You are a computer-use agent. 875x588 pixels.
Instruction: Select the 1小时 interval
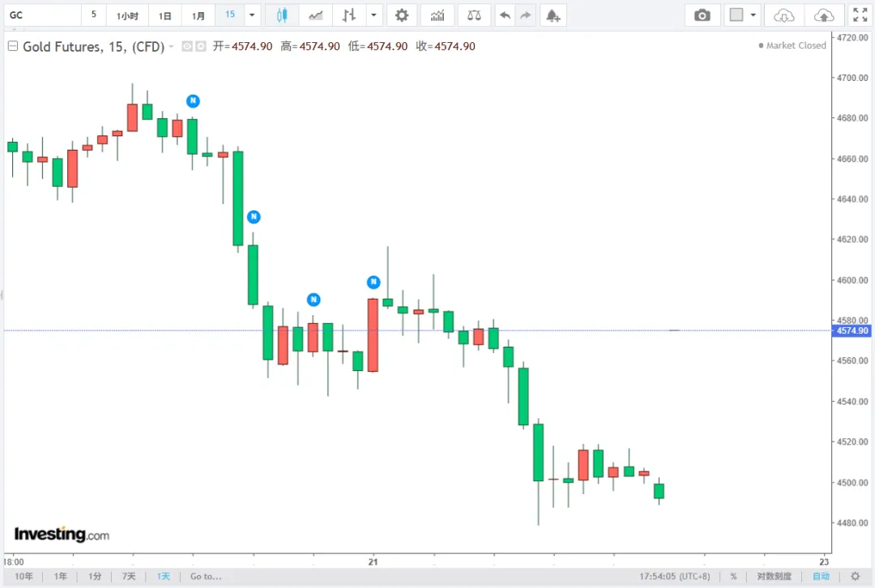tap(127, 15)
